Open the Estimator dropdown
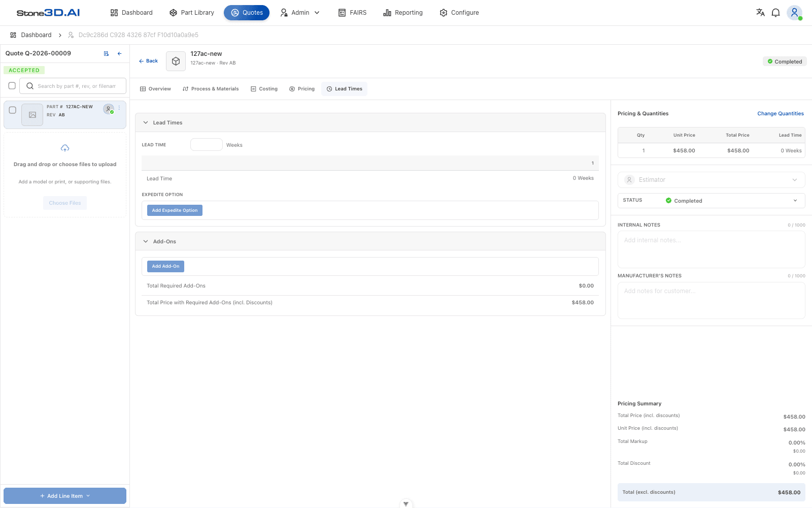The width and height of the screenshot is (812, 508). 711,180
